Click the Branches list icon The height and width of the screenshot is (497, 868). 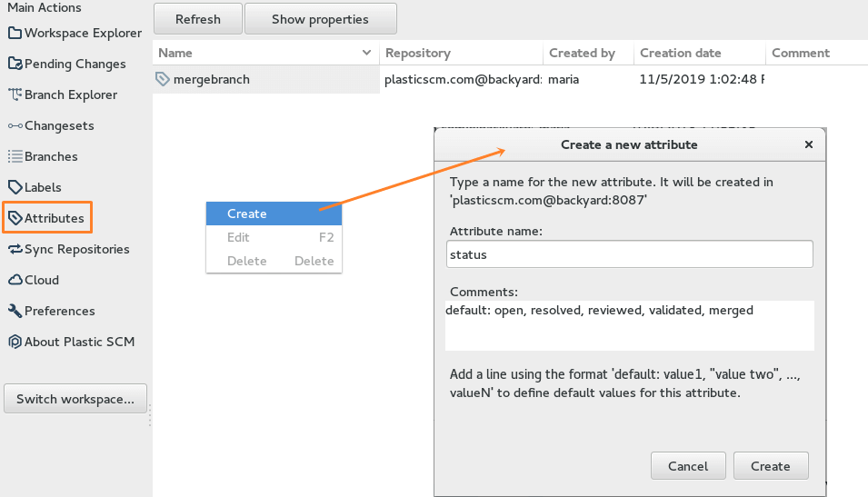tap(15, 156)
